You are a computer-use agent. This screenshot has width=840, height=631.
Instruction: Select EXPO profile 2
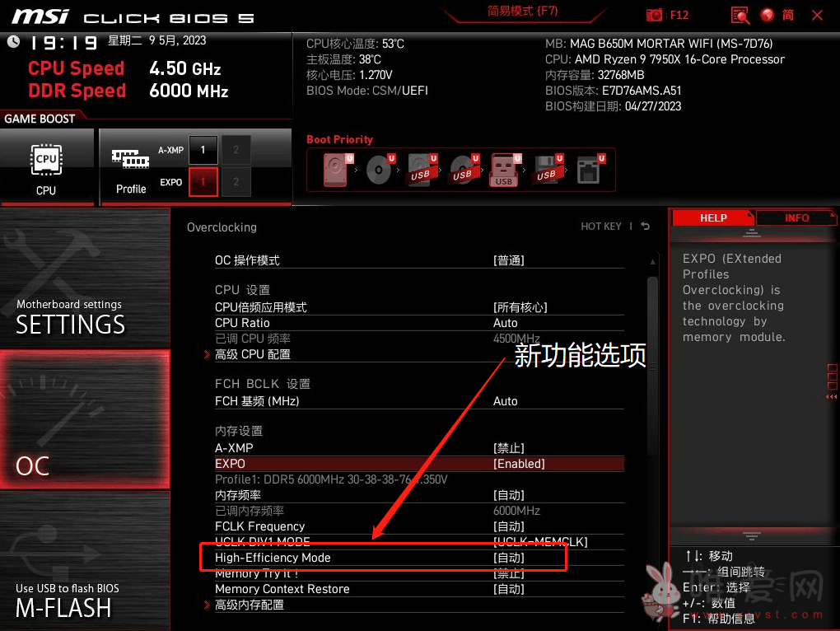(x=236, y=182)
